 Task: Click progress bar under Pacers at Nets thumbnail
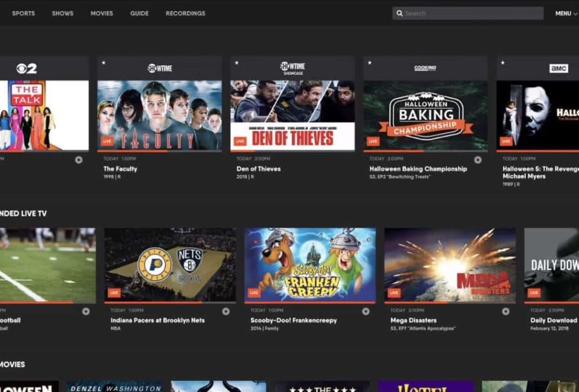point(170,302)
